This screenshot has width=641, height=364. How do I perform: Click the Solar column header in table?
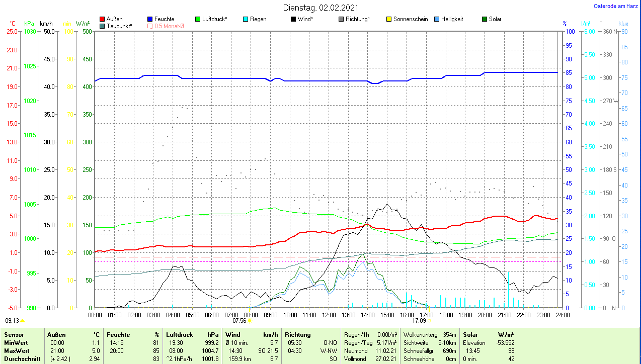(x=470, y=334)
